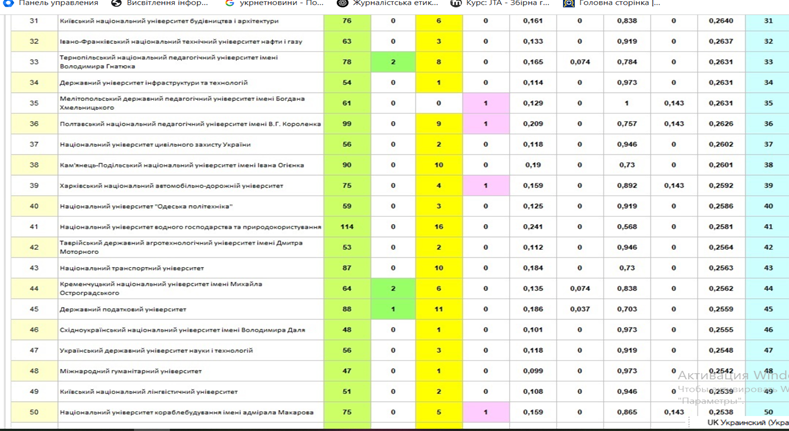Open the Висвітлення інфор... bookmark
789x431 pixels.
(160, 3)
